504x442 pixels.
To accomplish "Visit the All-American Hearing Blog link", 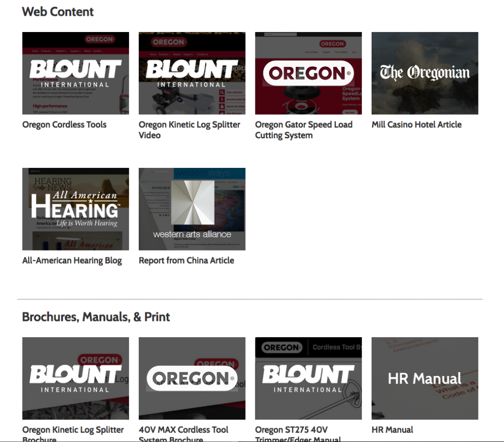I will tap(72, 260).
